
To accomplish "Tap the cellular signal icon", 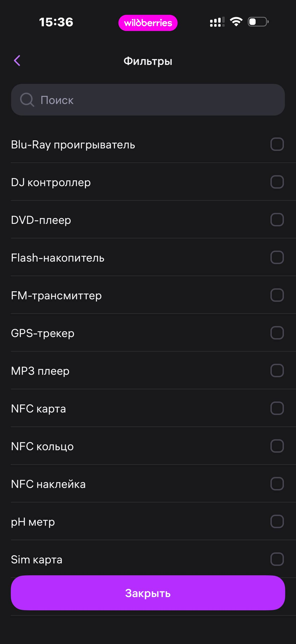I will click(x=217, y=22).
